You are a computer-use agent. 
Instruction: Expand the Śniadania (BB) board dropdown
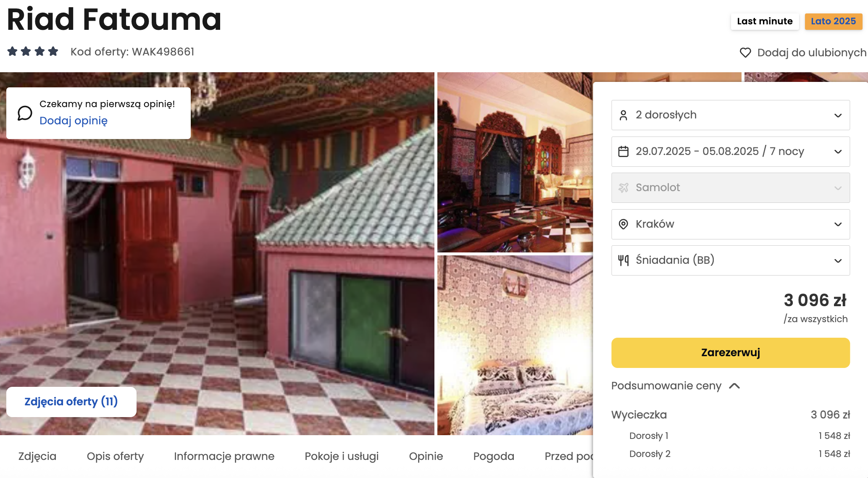(731, 260)
